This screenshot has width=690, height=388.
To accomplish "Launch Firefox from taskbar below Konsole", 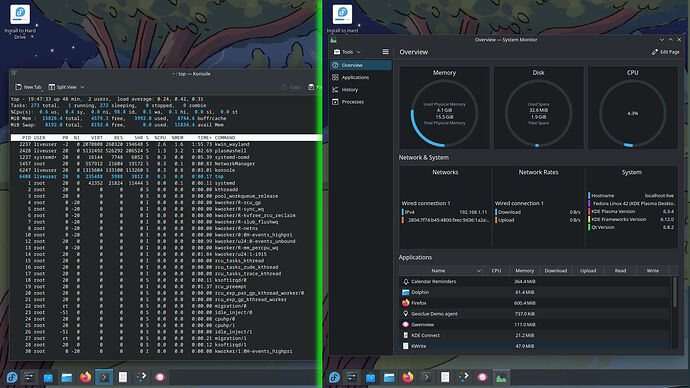I will click(85, 377).
